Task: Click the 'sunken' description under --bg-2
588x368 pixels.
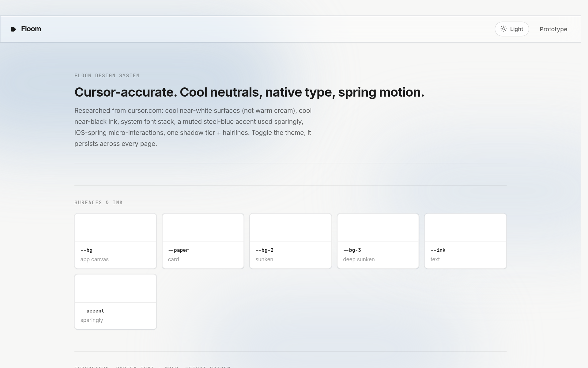Action: (264, 259)
